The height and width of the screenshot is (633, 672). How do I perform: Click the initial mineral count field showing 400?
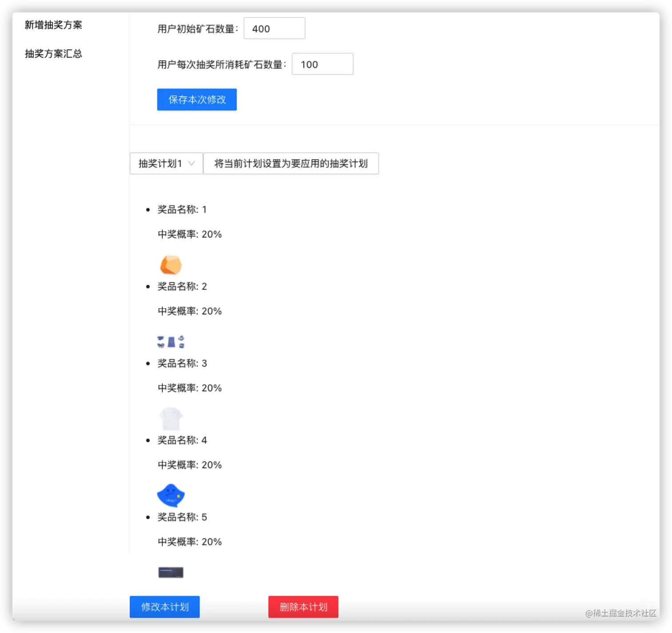274,28
